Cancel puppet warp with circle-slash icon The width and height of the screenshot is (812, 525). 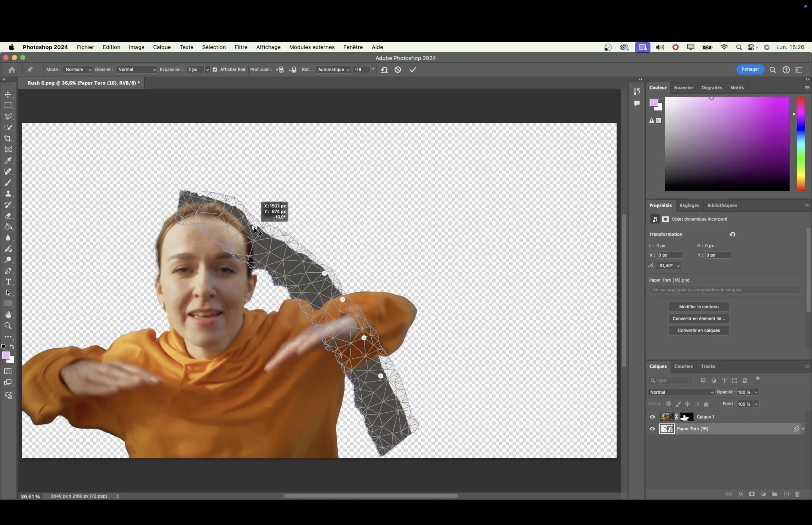pyautogui.click(x=398, y=70)
